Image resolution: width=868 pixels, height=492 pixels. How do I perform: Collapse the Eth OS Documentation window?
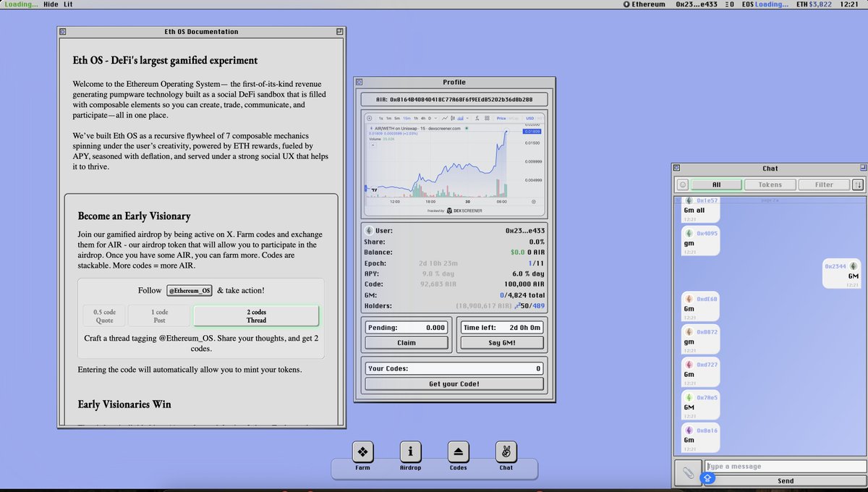339,32
